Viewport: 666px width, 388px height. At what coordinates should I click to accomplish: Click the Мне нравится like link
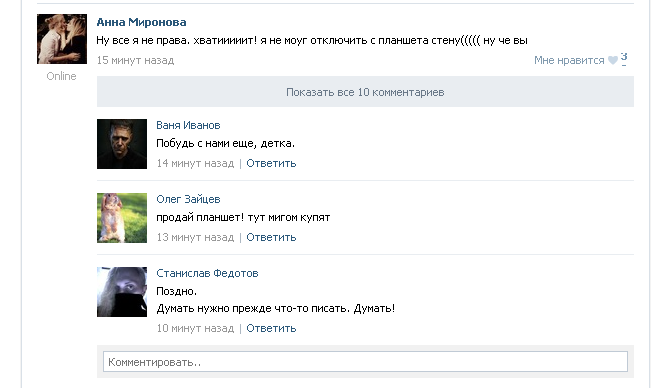click(569, 60)
